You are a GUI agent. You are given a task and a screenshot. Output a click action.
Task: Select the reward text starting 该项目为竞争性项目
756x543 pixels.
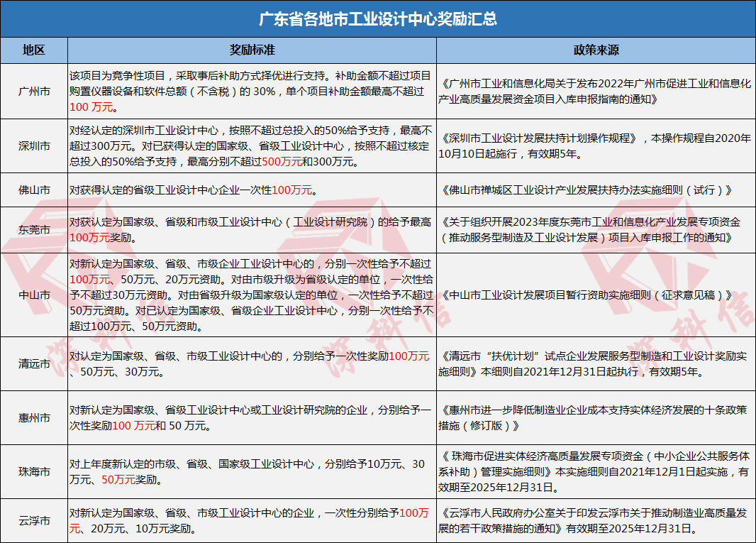pos(251,92)
